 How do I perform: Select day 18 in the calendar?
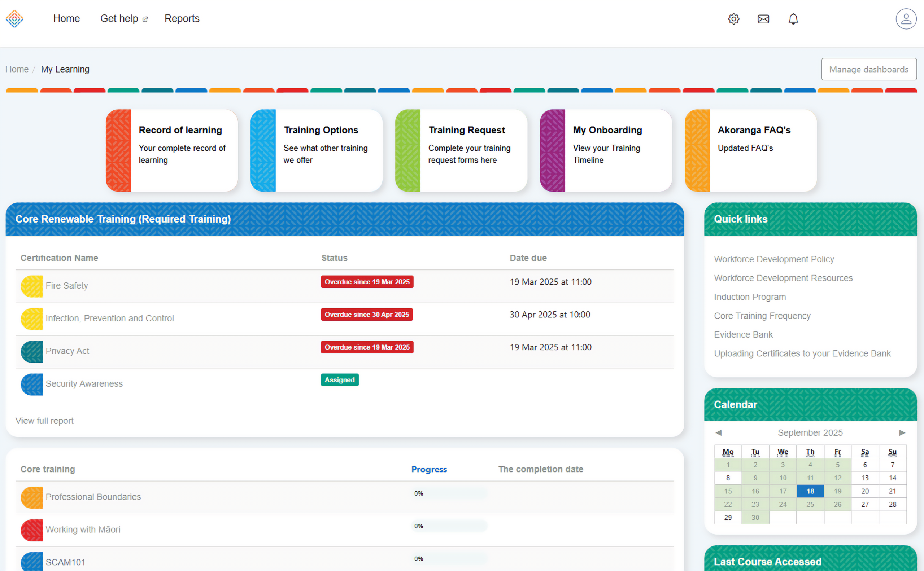(810, 491)
